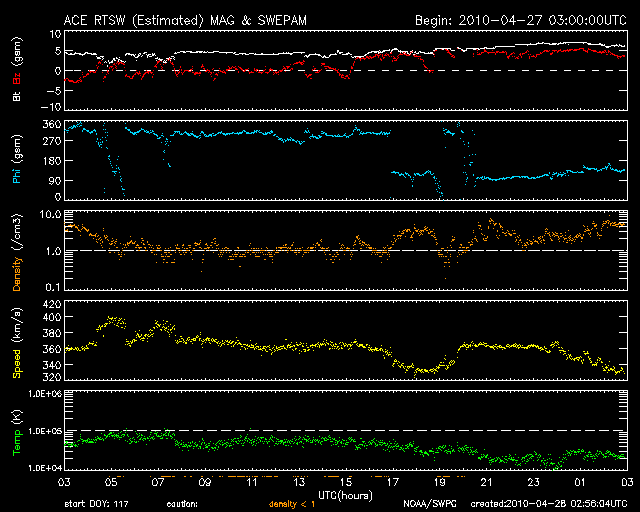Click the '180' value on Phi axis
The height and width of the screenshot is (512, 640).
[x=52, y=161]
